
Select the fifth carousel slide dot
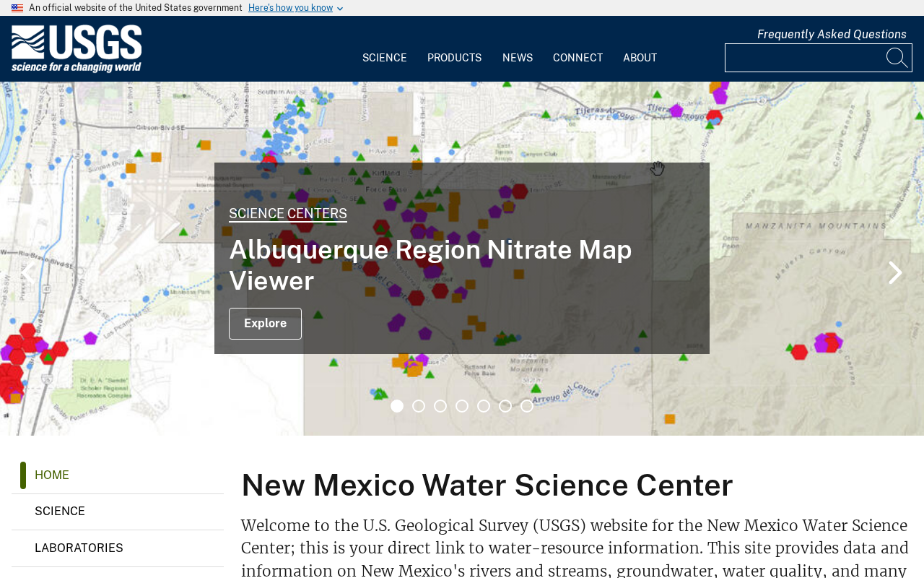click(484, 406)
